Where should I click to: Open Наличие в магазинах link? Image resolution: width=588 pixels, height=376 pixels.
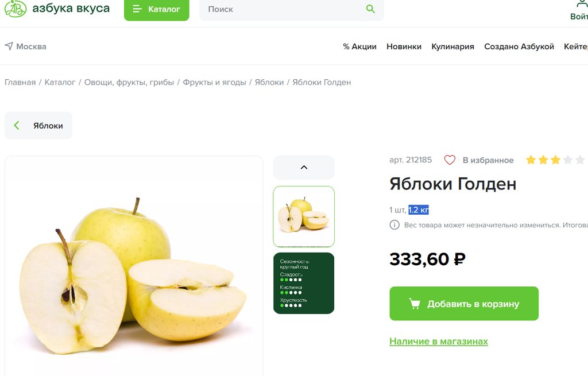click(438, 342)
